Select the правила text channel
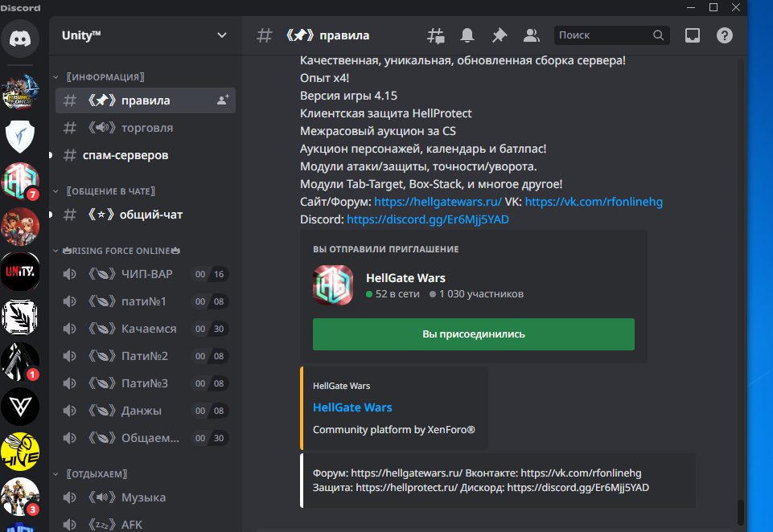 tap(146, 100)
